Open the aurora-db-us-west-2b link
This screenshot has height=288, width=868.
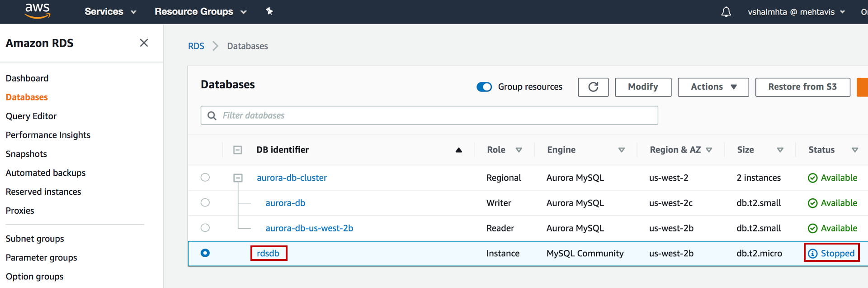pyautogui.click(x=309, y=228)
